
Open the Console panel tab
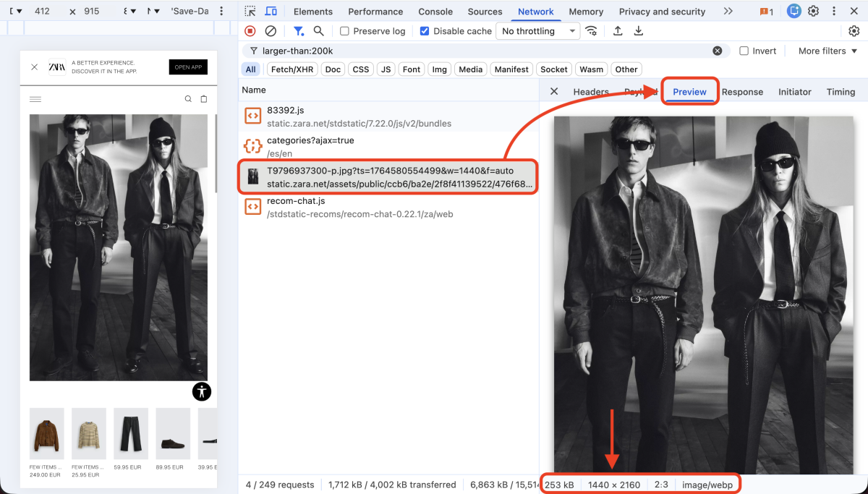point(435,11)
